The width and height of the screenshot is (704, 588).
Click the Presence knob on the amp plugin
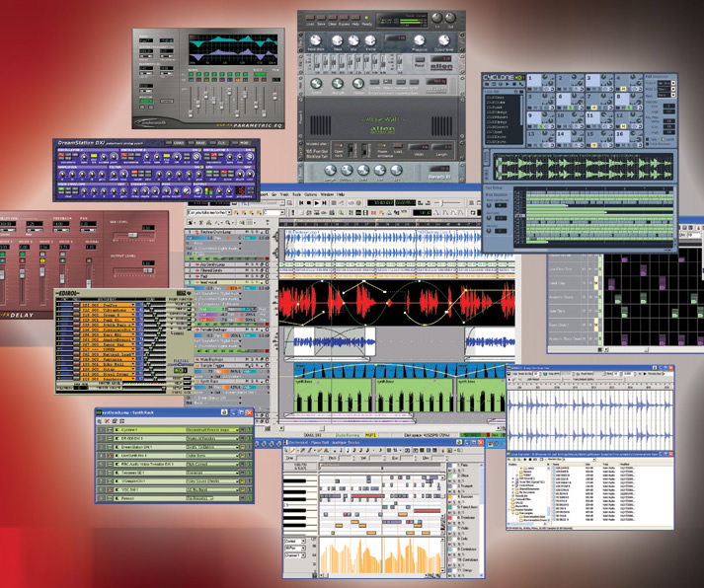419,40
